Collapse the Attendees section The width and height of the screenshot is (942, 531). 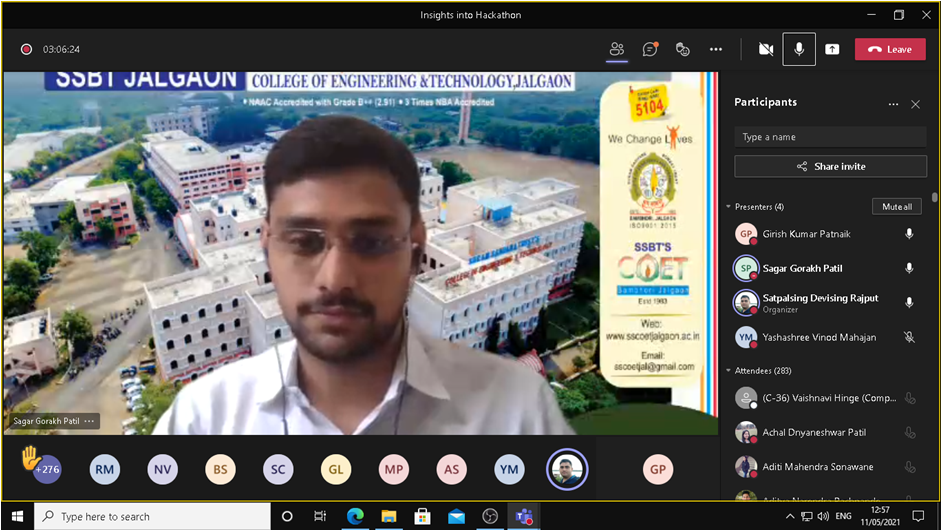click(x=729, y=371)
